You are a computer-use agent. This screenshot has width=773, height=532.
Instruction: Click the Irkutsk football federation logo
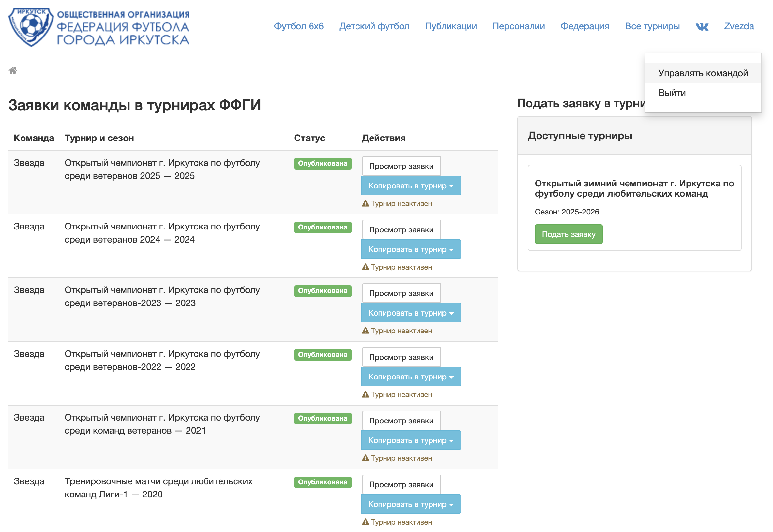(x=99, y=27)
